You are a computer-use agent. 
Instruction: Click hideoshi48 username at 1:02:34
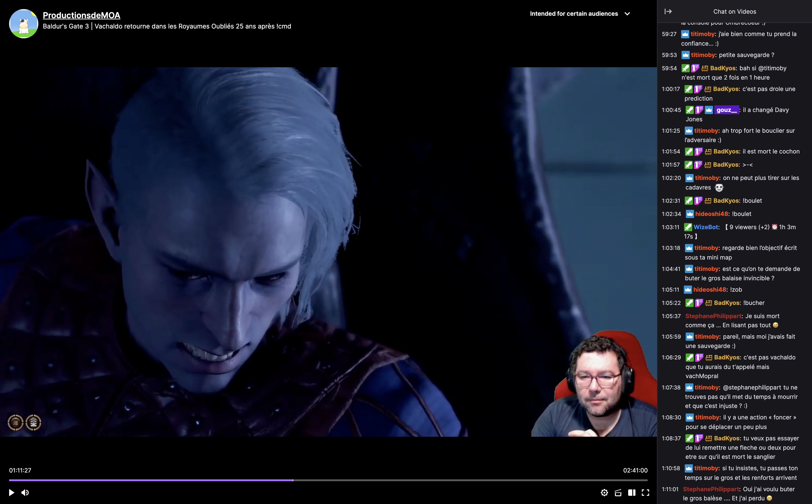[x=711, y=214]
